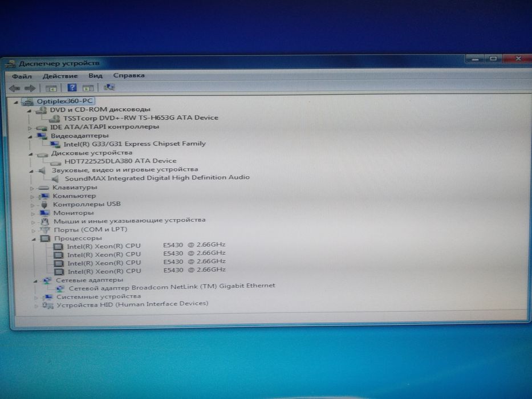Click the Устройства HID category icon
Image resolution: width=532 pixels, height=399 pixels.
(x=48, y=306)
